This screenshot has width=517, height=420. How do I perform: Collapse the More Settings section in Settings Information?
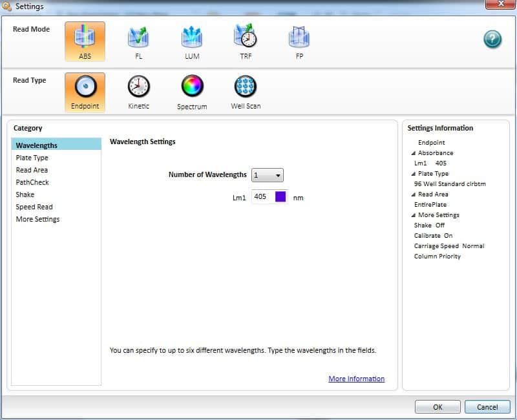(413, 215)
